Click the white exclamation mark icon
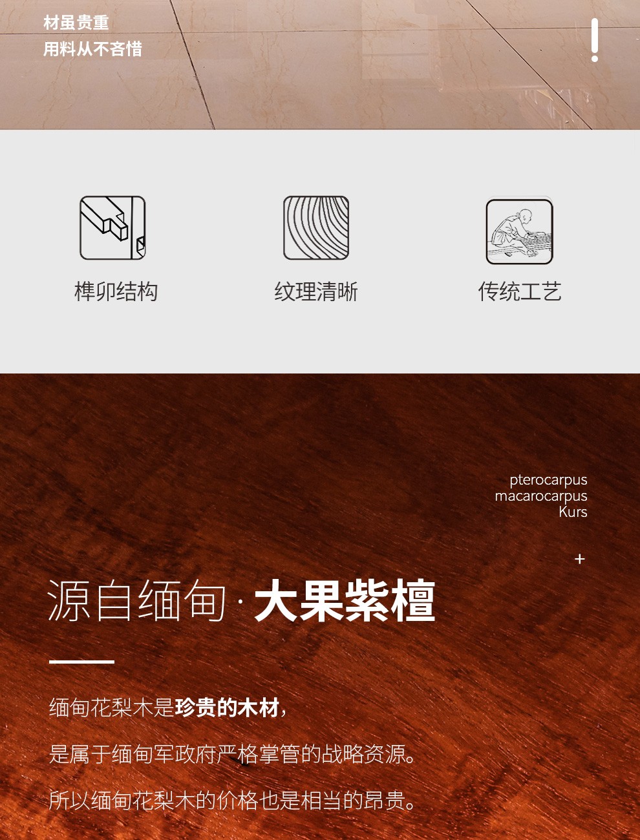The image size is (640, 840). tap(595, 40)
